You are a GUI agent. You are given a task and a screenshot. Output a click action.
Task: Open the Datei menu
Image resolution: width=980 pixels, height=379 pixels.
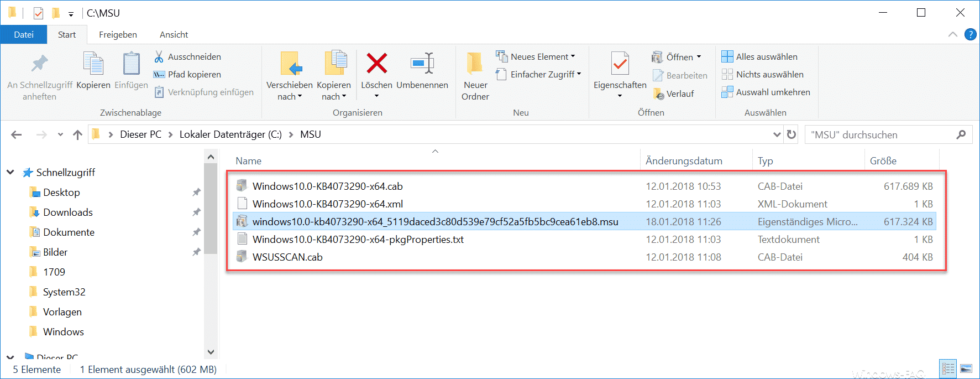24,34
